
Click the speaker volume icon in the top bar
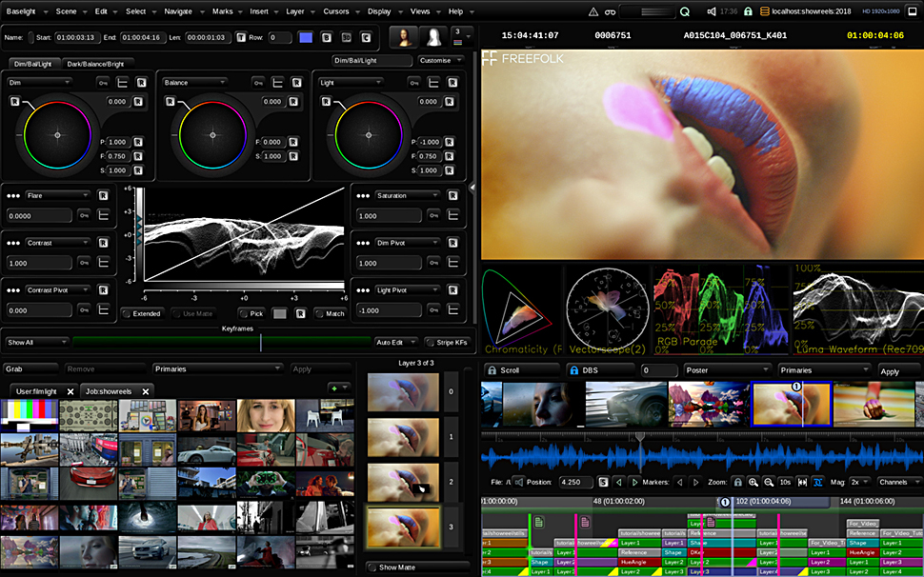coord(712,11)
